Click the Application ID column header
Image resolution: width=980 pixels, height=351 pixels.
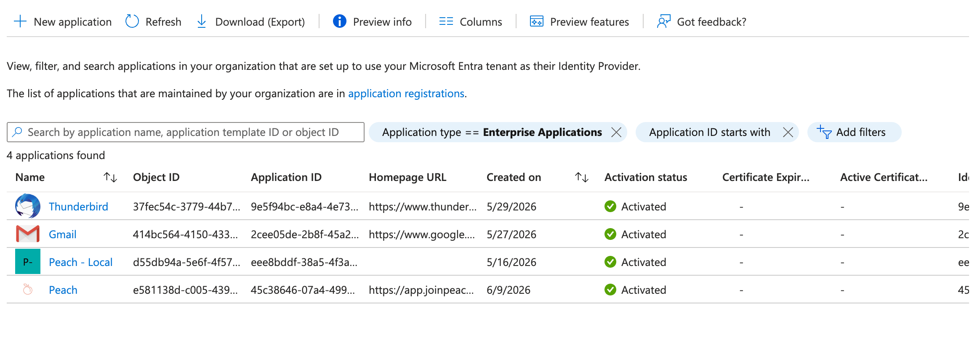coord(286,178)
